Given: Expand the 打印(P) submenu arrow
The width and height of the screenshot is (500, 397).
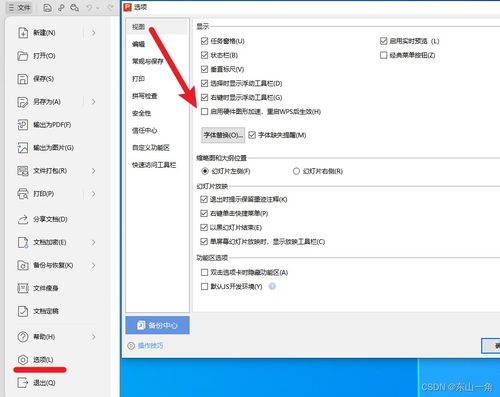Looking at the screenshot, I should point(94,194).
